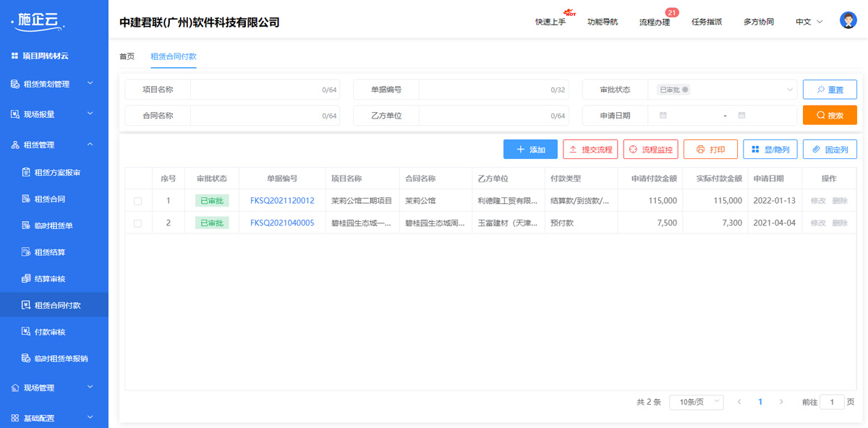Open the 10条/页 page size dropdown

(x=697, y=402)
